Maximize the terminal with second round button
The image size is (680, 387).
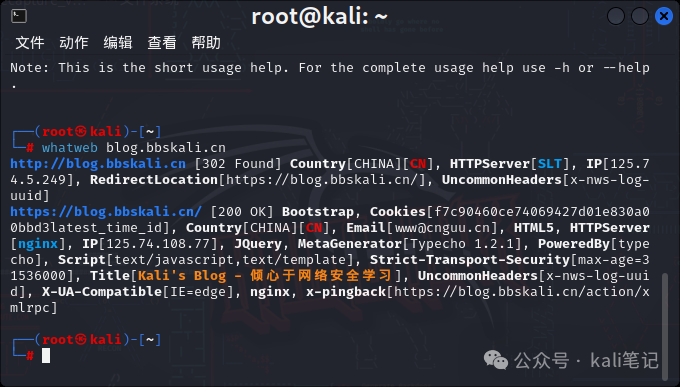point(640,16)
